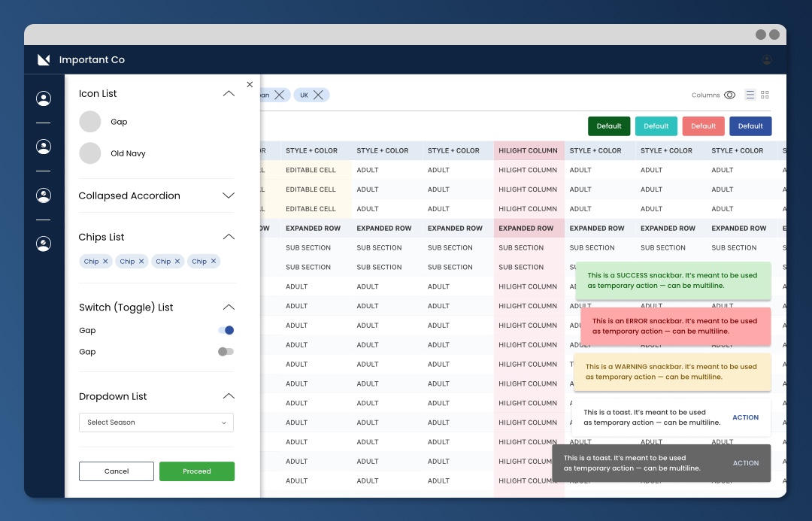Close the side panel with the X
The width and height of the screenshot is (812, 521).
point(250,84)
